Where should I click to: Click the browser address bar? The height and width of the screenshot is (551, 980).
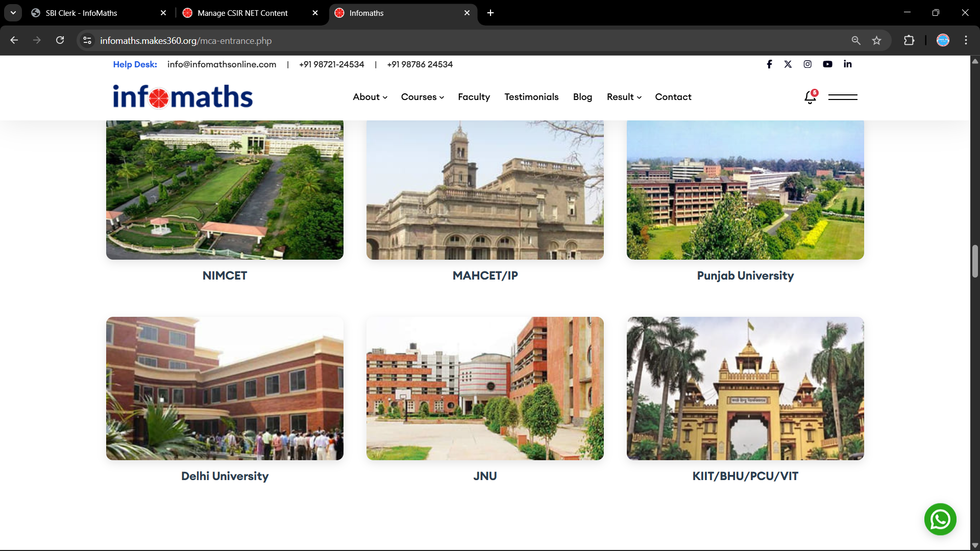click(459, 41)
